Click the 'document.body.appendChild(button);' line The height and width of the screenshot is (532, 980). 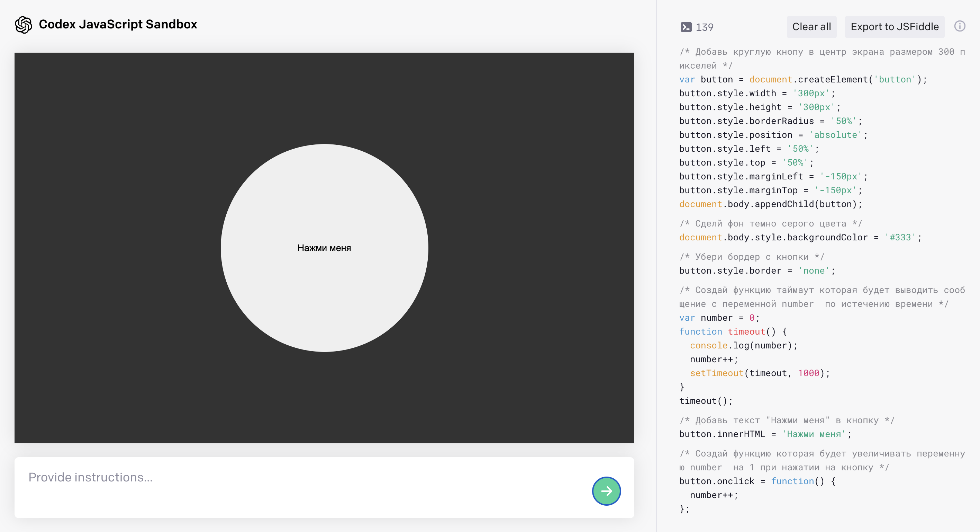click(x=771, y=204)
